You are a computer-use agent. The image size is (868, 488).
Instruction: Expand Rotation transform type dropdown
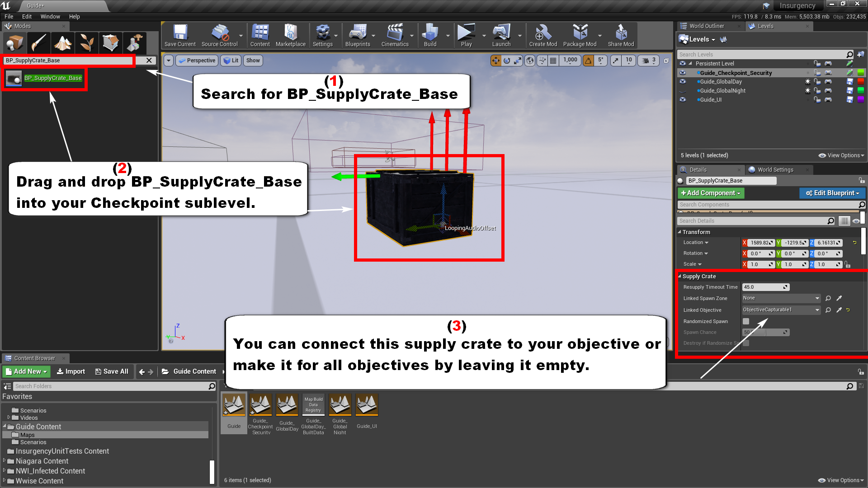pos(696,253)
